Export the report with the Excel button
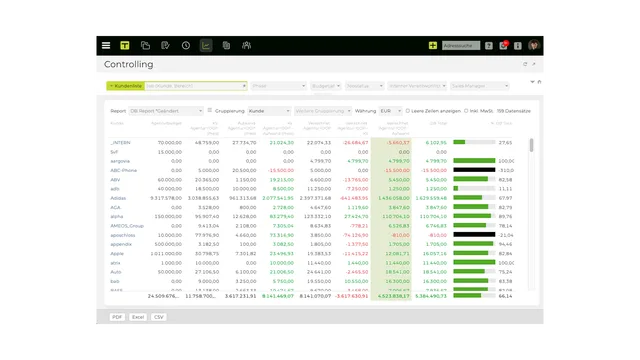Screen dimensions: 640x360 tap(138, 317)
